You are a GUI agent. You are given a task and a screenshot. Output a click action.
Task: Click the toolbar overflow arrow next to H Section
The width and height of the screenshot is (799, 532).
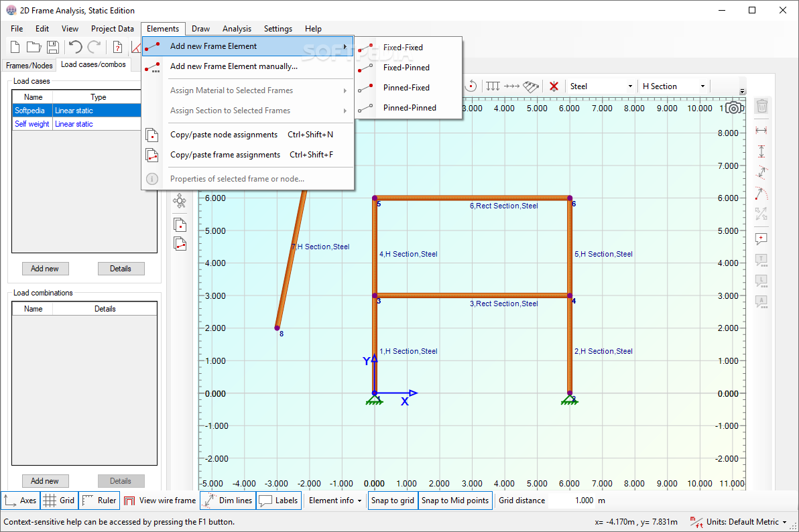coord(742,92)
